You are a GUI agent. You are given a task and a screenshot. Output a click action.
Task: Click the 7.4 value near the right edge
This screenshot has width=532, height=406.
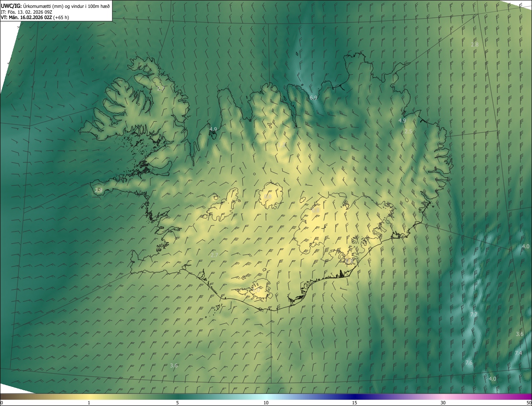tap(518, 353)
